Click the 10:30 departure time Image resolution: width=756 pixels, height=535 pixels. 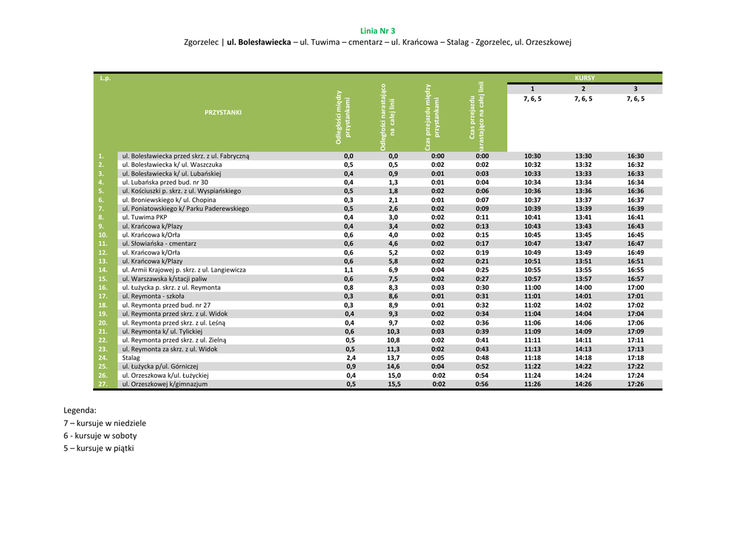point(532,156)
